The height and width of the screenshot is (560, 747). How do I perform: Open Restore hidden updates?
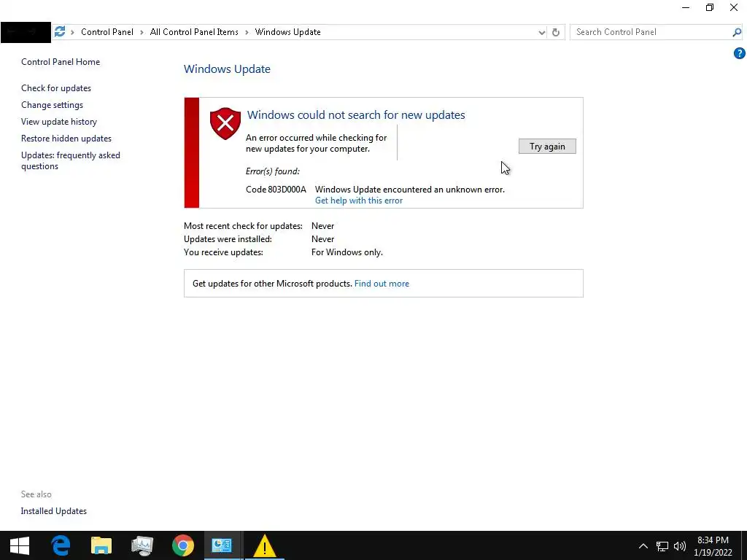66,139
